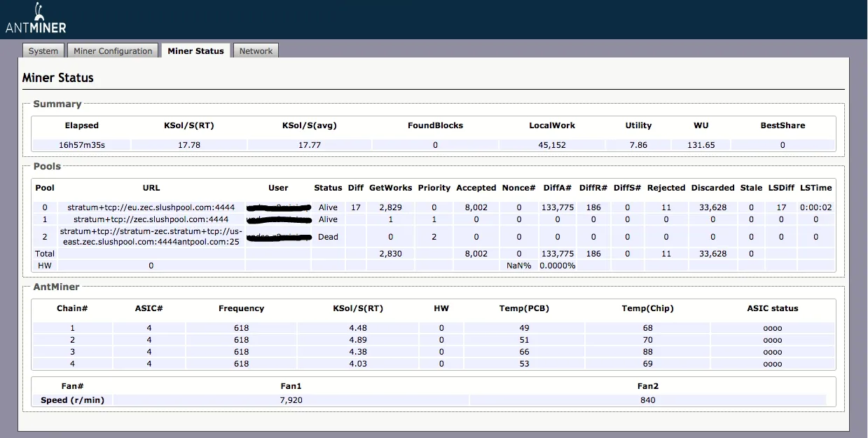Open the System tab
The width and height of the screenshot is (868, 438).
pyautogui.click(x=43, y=51)
